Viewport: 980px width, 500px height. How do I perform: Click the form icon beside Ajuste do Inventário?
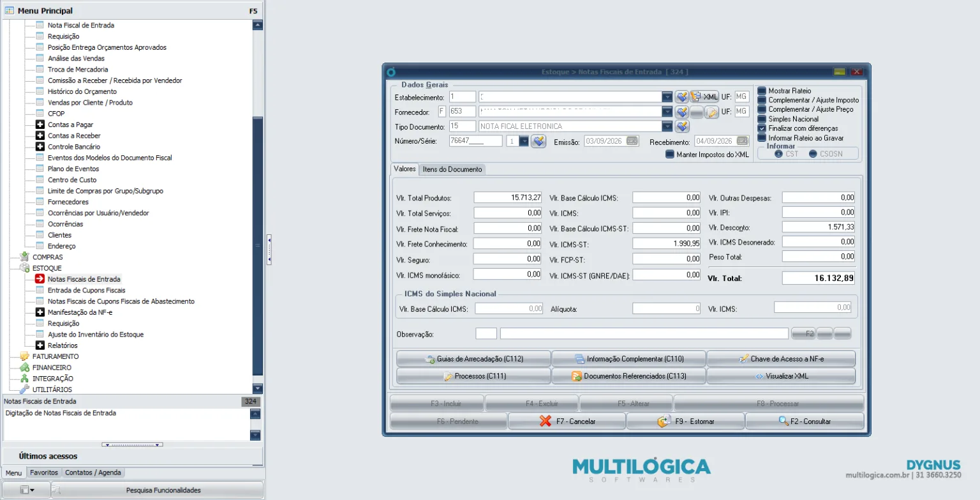(40, 334)
